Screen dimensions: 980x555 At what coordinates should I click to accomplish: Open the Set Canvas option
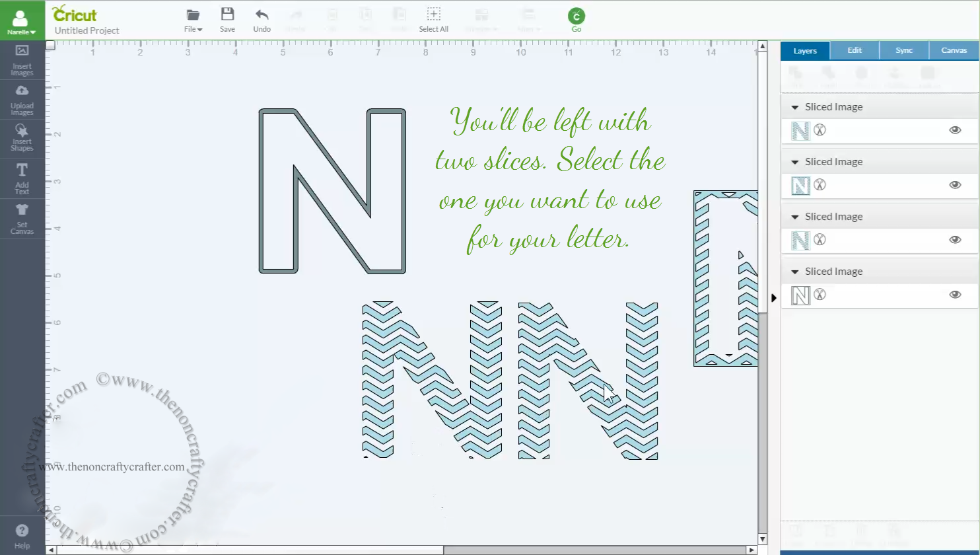(x=22, y=218)
